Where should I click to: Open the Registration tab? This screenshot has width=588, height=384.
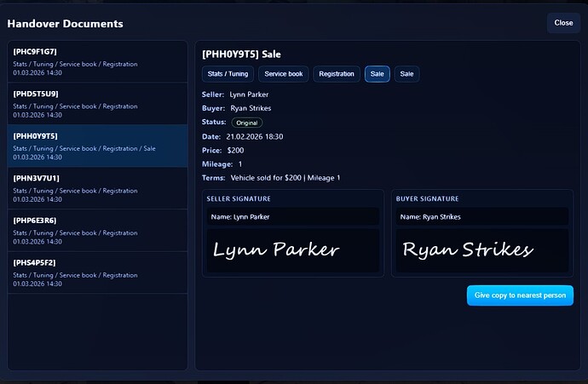(337, 74)
